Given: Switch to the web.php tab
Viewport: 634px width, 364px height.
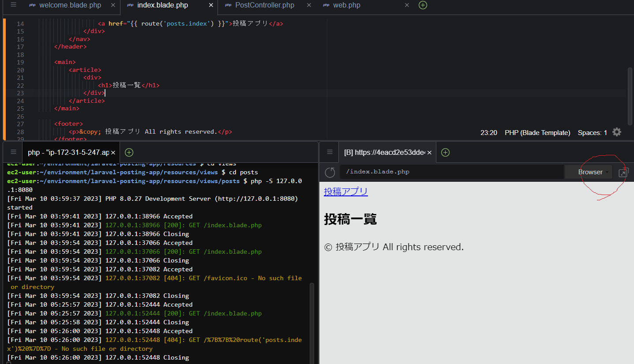Looking at the screenshot, I should point(346,5).
